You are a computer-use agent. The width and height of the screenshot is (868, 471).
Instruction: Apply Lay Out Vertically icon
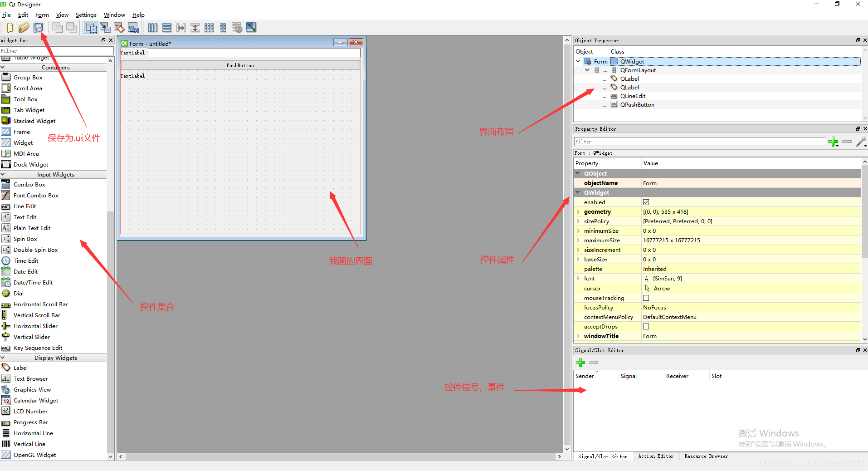point(167,28)
